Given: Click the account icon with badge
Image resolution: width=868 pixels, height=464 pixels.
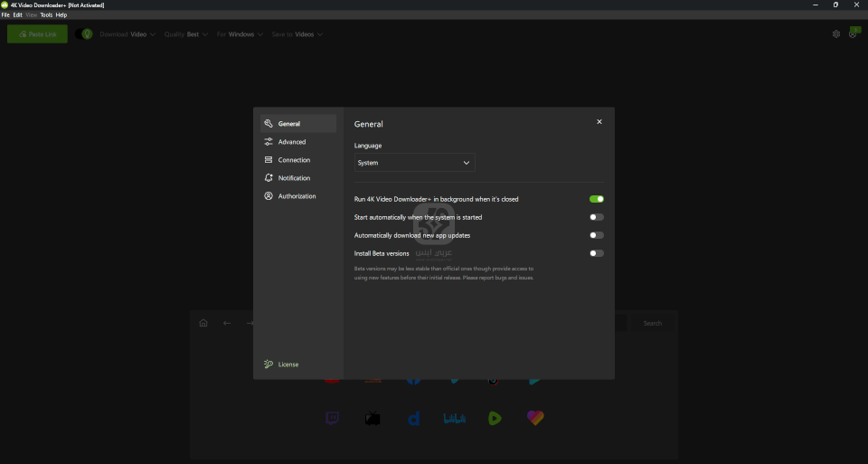Looking at the screenshot, I should point(853,33).
